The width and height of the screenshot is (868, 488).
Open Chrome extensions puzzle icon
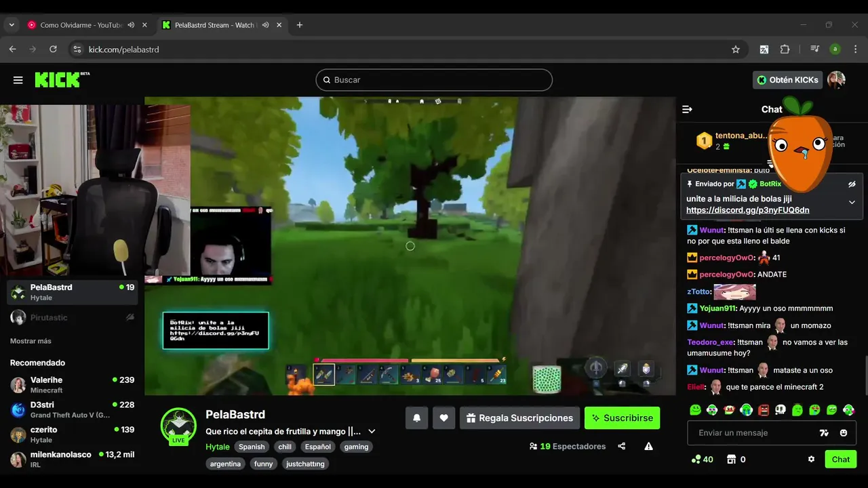pos(785,49)
